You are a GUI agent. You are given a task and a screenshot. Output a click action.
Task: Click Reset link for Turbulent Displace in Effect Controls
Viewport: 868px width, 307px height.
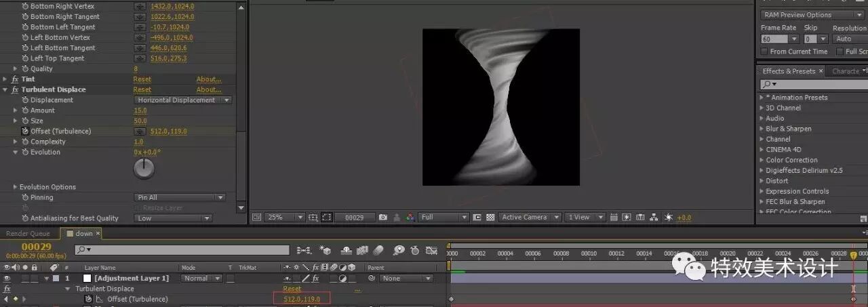[142, 89]
